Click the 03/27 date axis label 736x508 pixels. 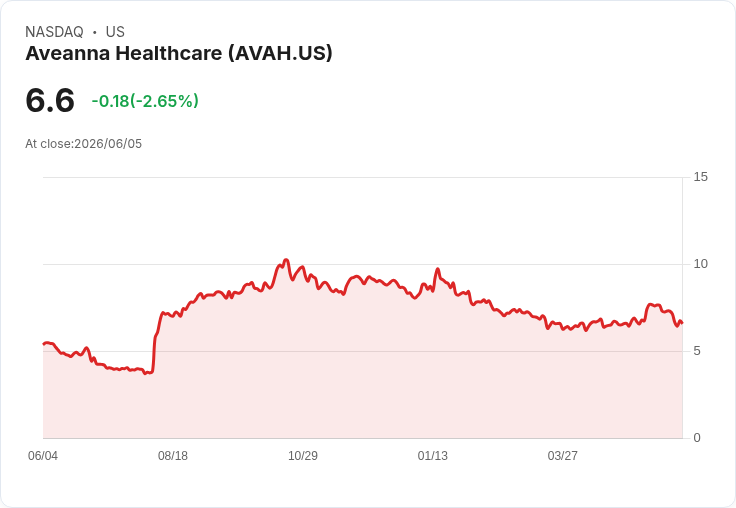point(562,456)
